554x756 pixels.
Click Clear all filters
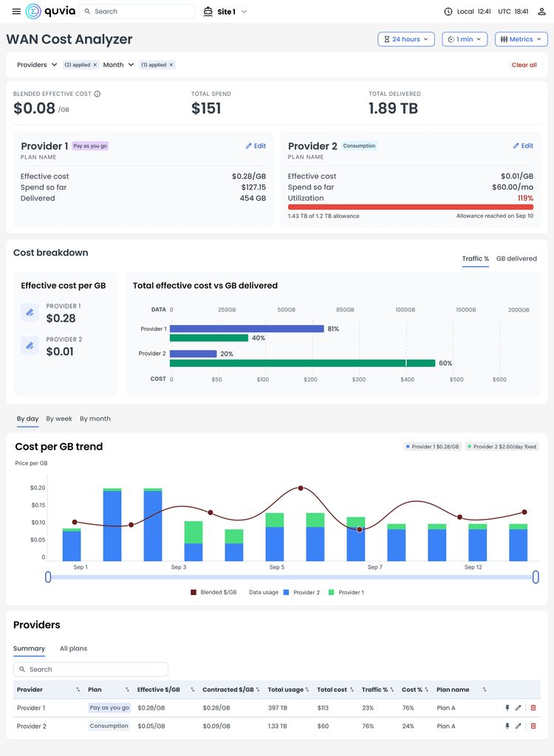pos(524,65)
